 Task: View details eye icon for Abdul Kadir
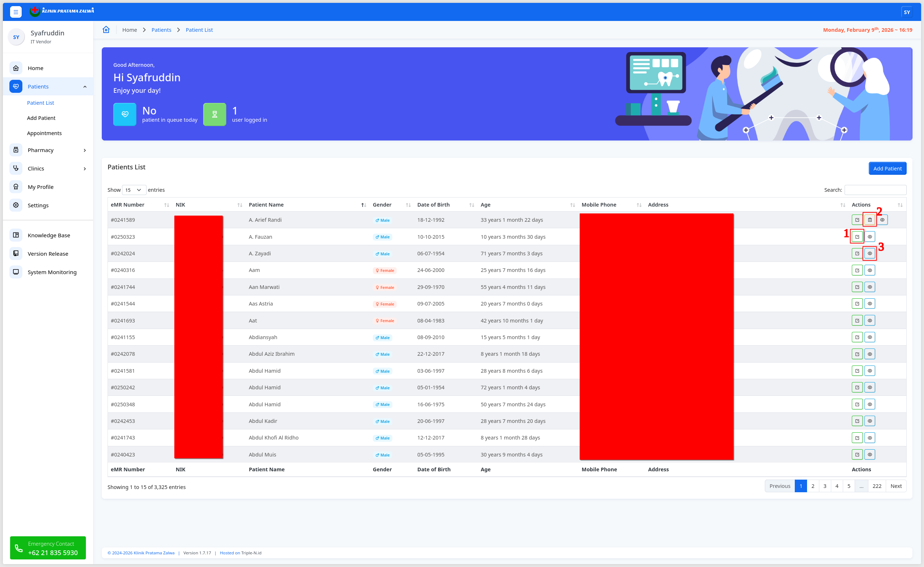pyautogui.click(x=869, y=421)
